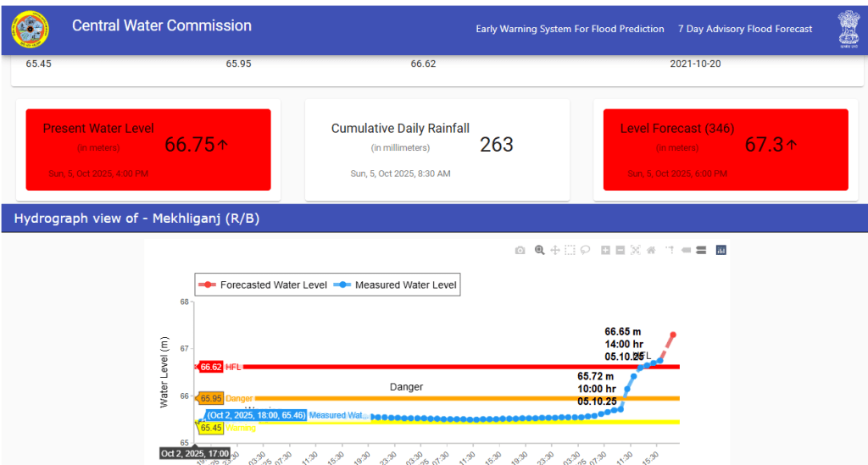Enable compare data on hover
The image size is (868, 465).
[701, 250]
